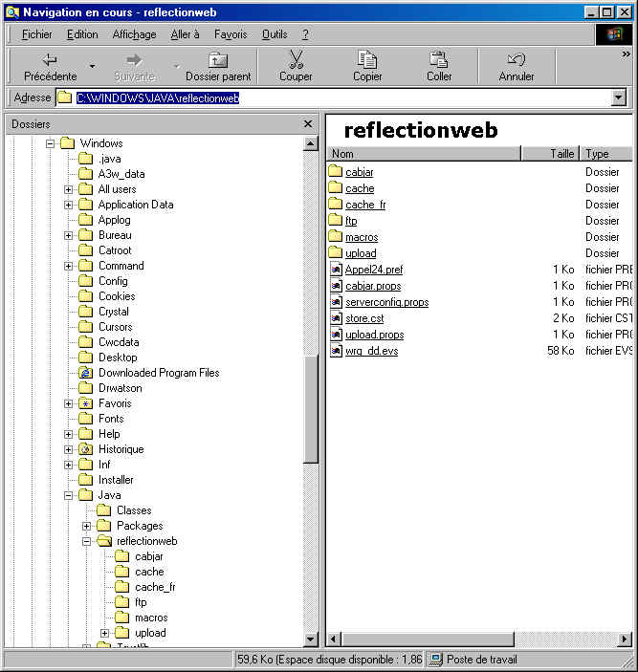Select the Classes folder under Java
The image size is (638, 672).
(x=134, y=510)
